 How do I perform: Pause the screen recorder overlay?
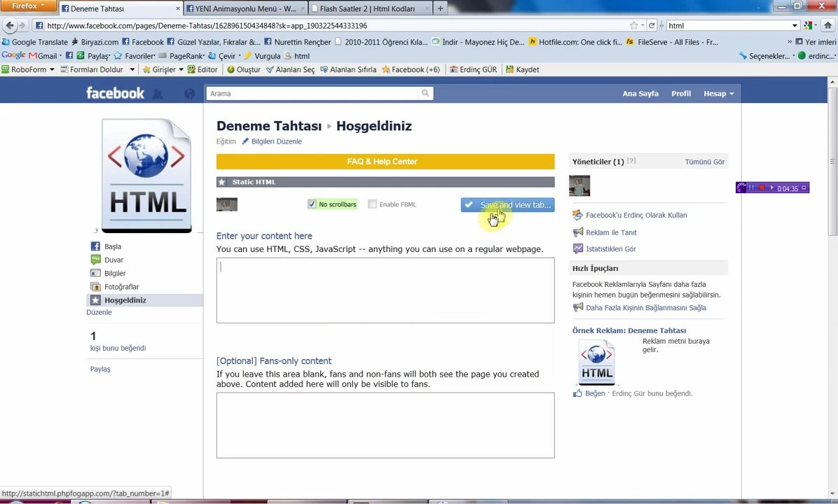coord(751,188)
